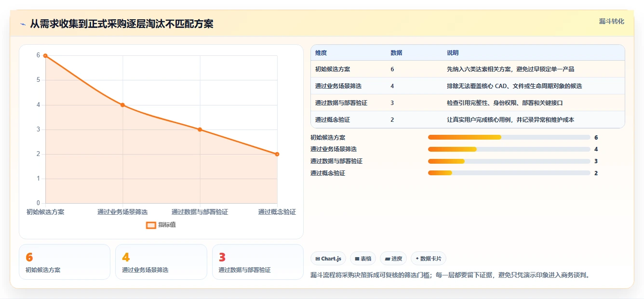
Task: Click the description 检查引用完整性、身份权限
Action: [x=505, y=103]
